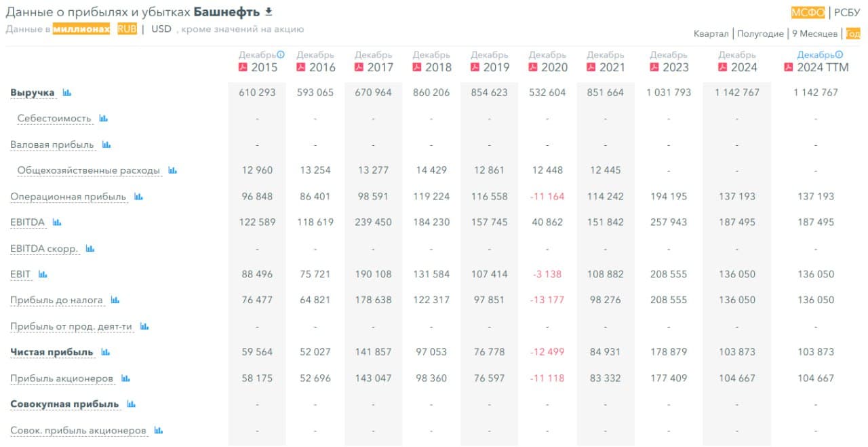Open the PDF for 2024 TTM column
The height and width of the screenshot is (447, 868).
pyautogui.click(x=789, y=66)
